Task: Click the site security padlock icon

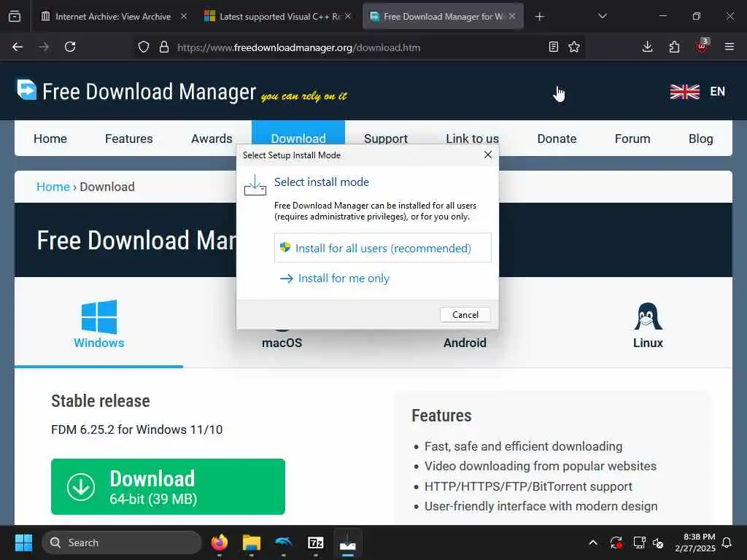Action: (x=164, y=47)
